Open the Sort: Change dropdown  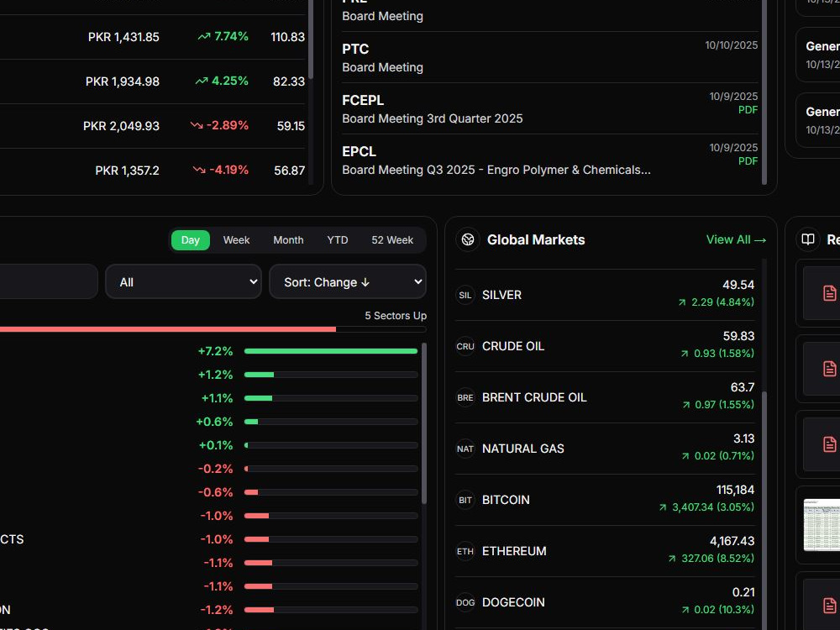(348, 281)
